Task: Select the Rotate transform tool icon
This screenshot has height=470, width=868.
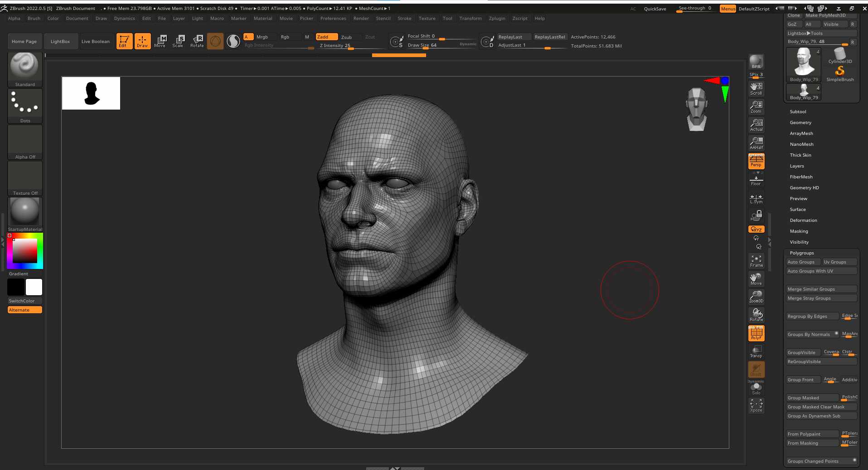Action: pos(197,41)
